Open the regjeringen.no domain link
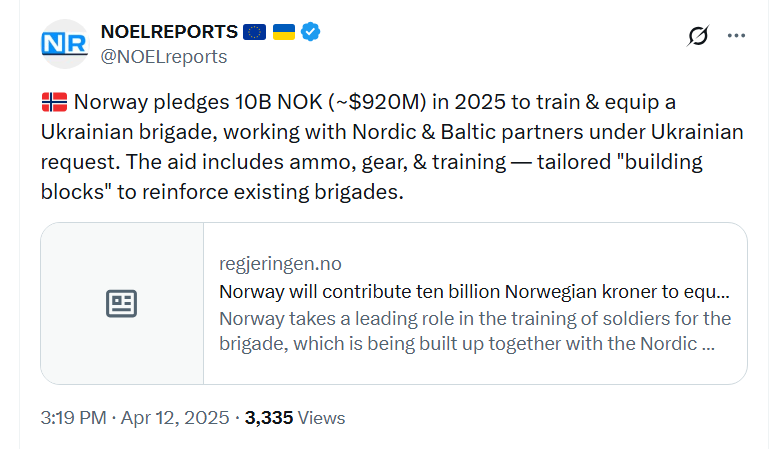Image resolution: width=771 pixels, height=449 pixels. point(280,264)
